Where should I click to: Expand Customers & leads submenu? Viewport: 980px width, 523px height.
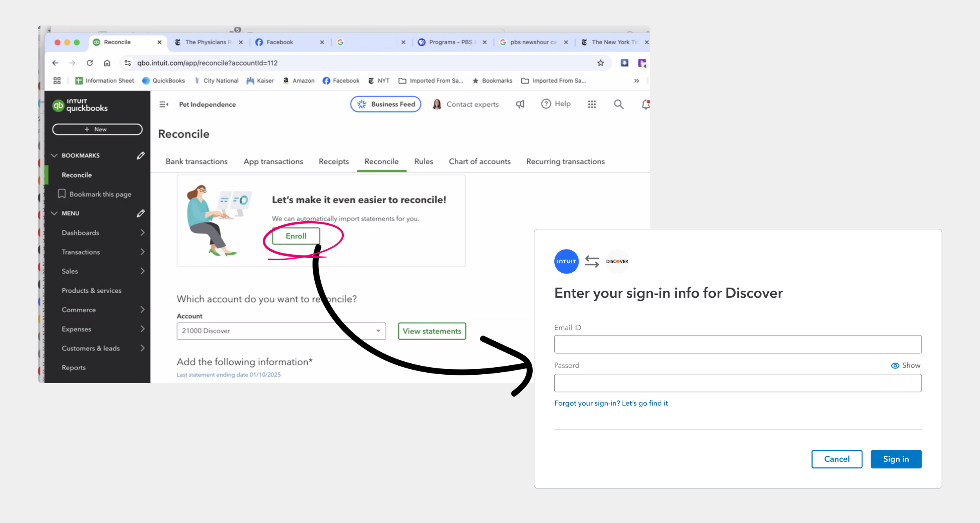[x=143, y=348]
